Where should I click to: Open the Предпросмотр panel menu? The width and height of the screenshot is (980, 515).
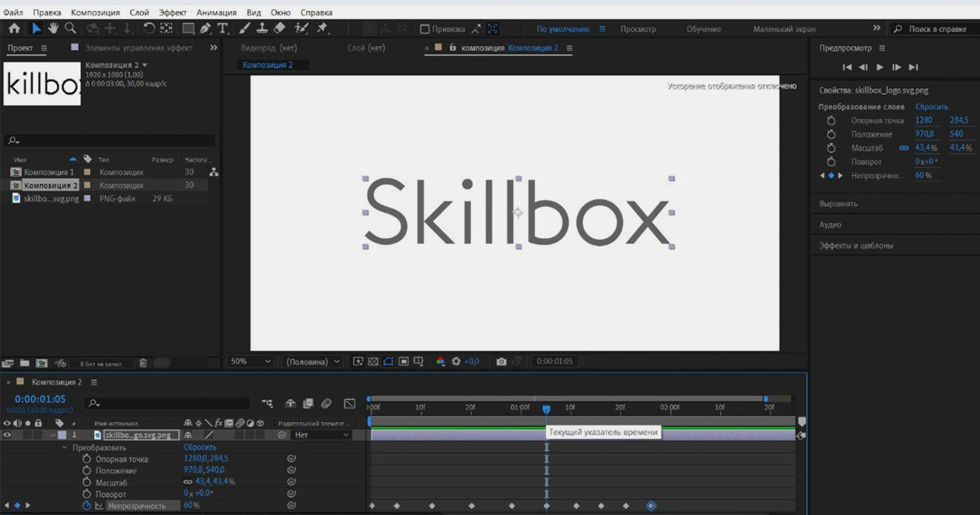click(882, 48)
